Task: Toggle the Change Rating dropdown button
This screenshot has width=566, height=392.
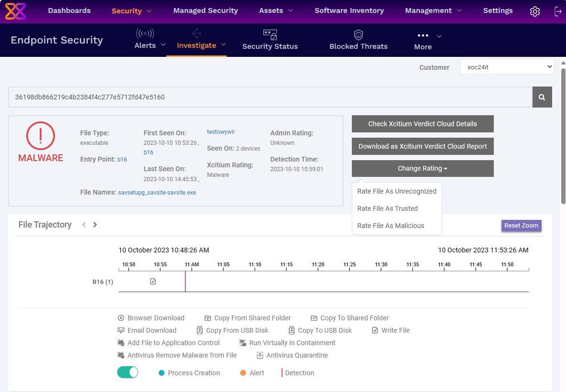Action: [x=423, y=169]
